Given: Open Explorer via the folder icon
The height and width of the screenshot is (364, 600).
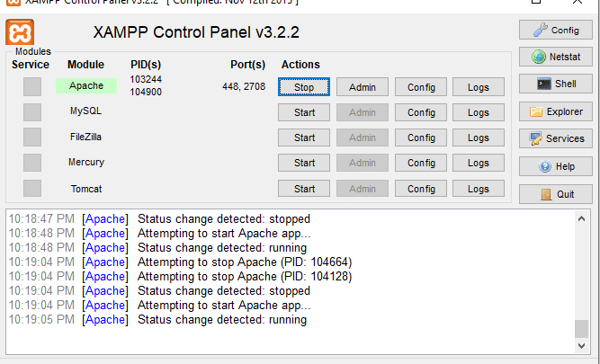Looking at the screenshot, I should (536, 112).
